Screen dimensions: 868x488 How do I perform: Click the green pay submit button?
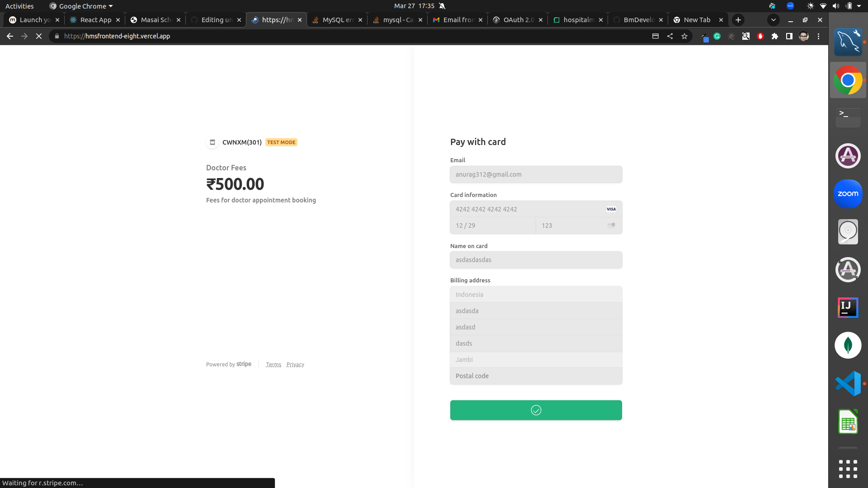tap(536, 410)
